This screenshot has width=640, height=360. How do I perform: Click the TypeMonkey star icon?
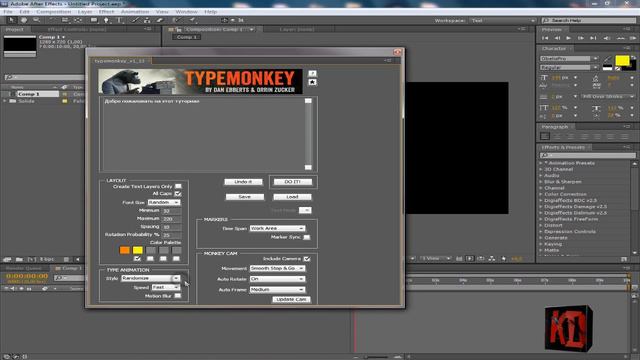click(312, 82)
